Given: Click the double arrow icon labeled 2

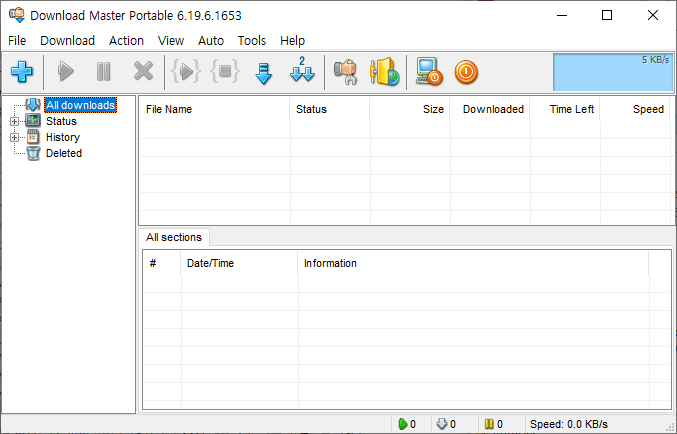Looking at the screenshot, I should point(302,70).
